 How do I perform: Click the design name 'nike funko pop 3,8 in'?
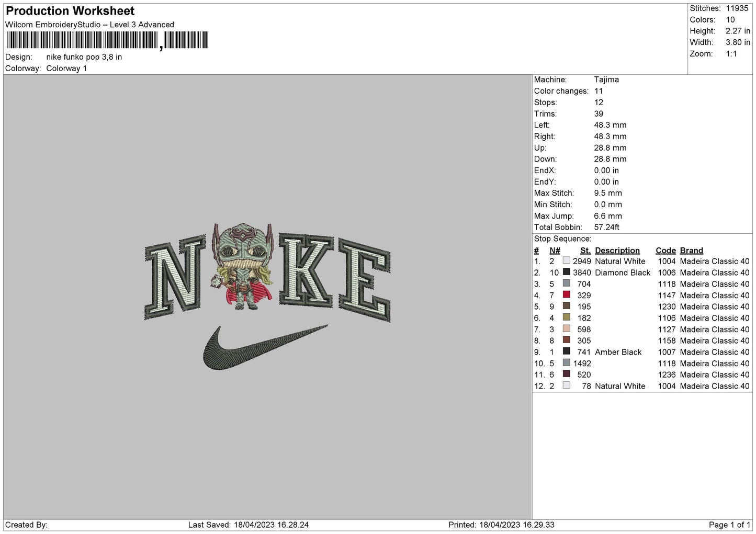tap(84, 57)
